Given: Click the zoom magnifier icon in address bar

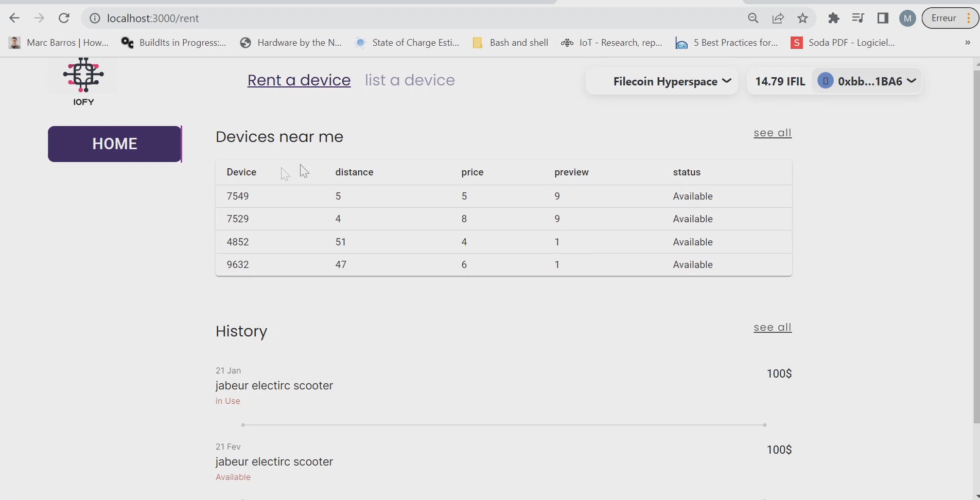Looking at the screenshot, I should 753,19.
